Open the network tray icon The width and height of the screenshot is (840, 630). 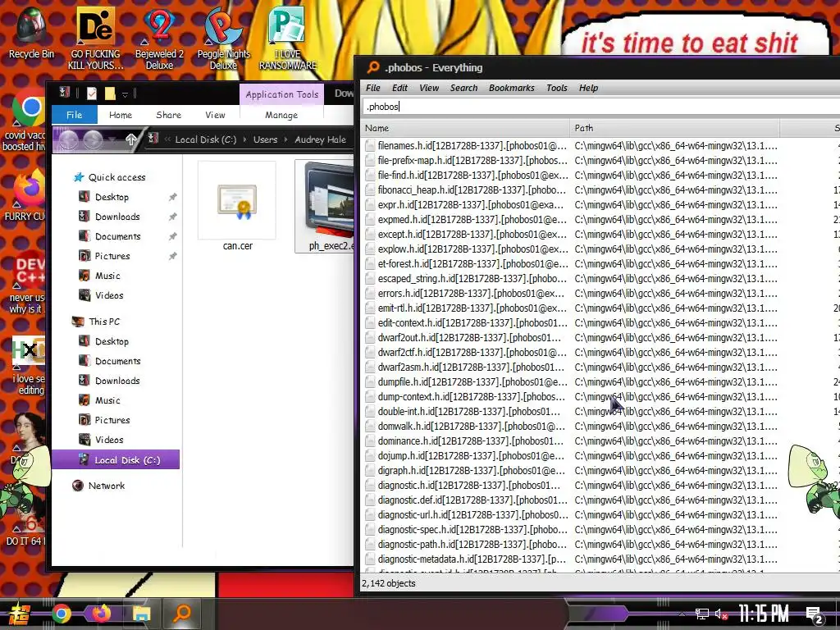702,614
